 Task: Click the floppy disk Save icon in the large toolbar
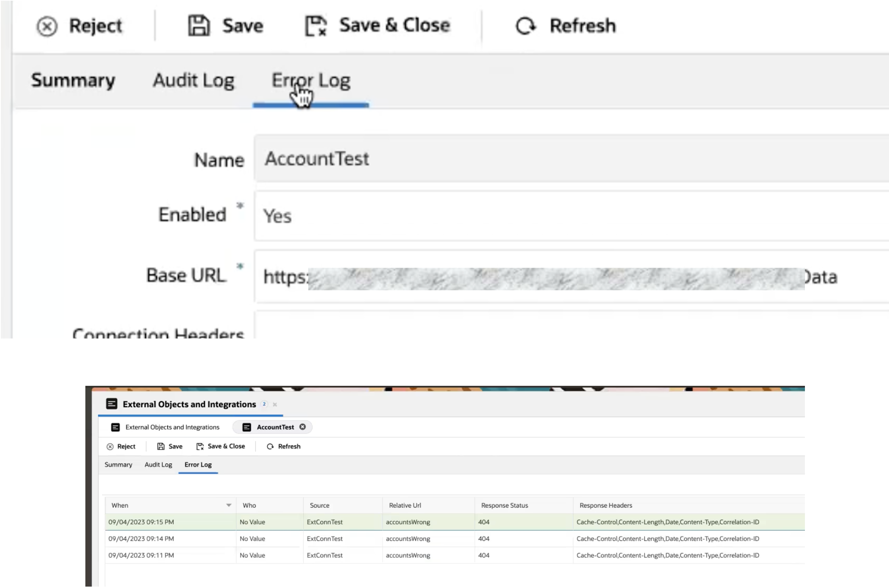pos(199,26)
